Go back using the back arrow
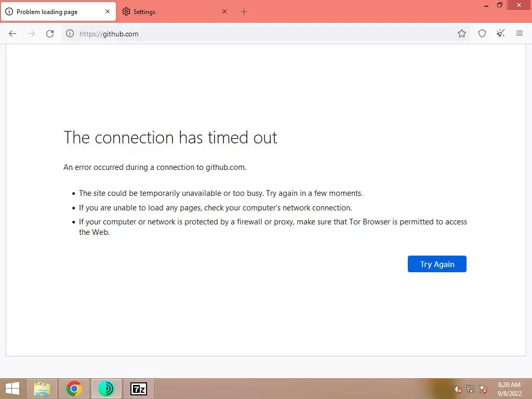 click(x=12, y=34)
